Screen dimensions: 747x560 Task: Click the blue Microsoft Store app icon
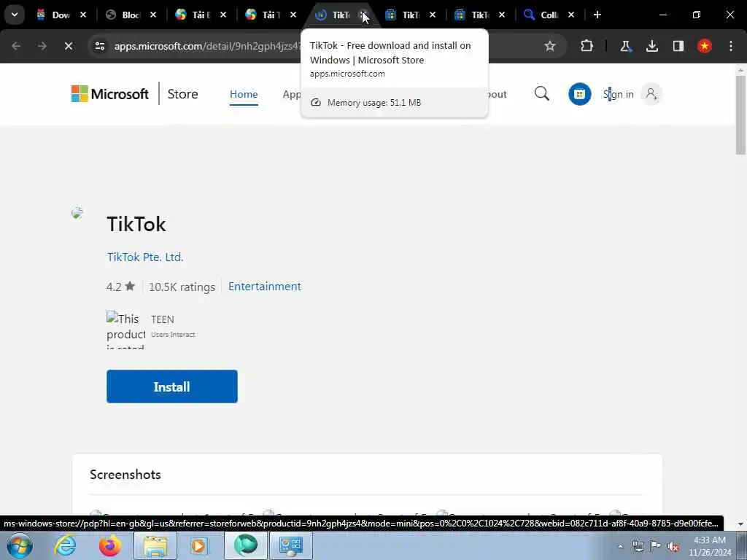pos(579,94)
